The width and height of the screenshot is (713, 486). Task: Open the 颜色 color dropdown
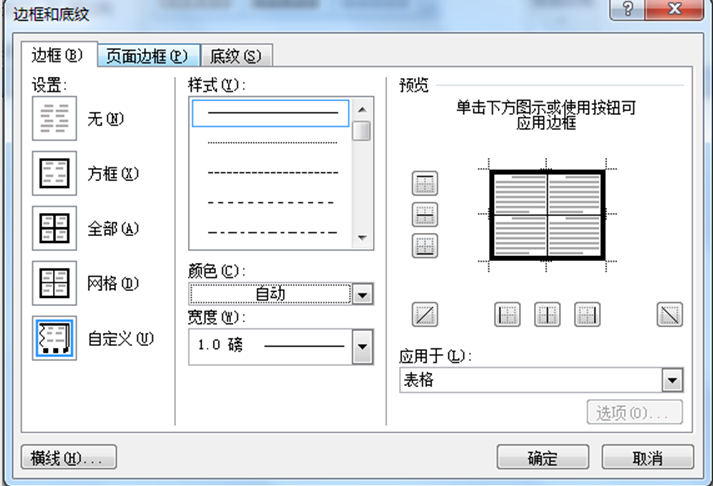[362, 294]
